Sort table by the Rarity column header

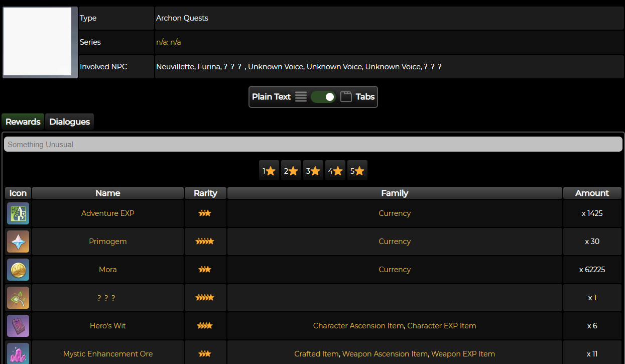coord(205,193)
